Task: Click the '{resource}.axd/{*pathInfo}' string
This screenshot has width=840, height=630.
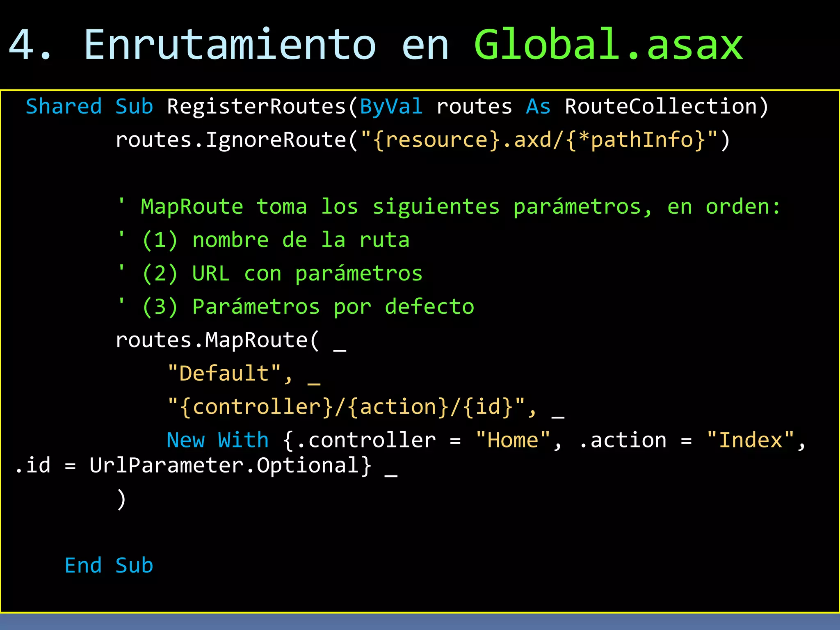Action: 539,140
